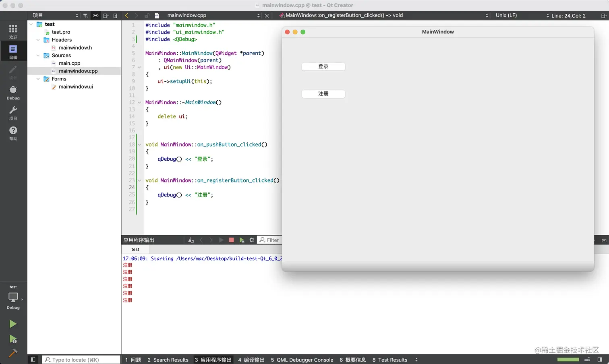Focus the Type to locate field
This screenshot has width=609, height=364.
[x=81, y=360]
